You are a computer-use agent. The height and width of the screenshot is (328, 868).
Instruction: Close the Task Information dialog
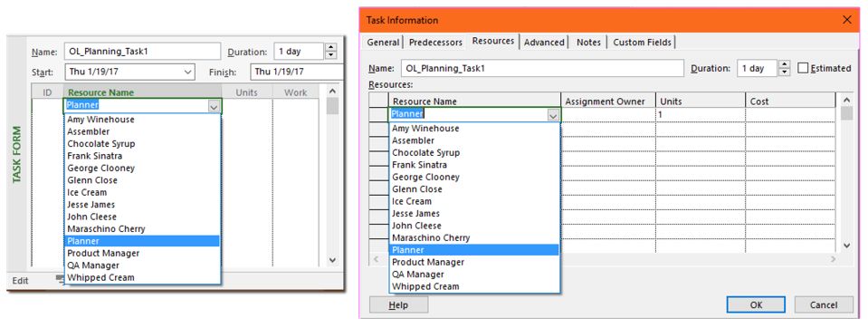pyautogui.click(x=847, y=20)
